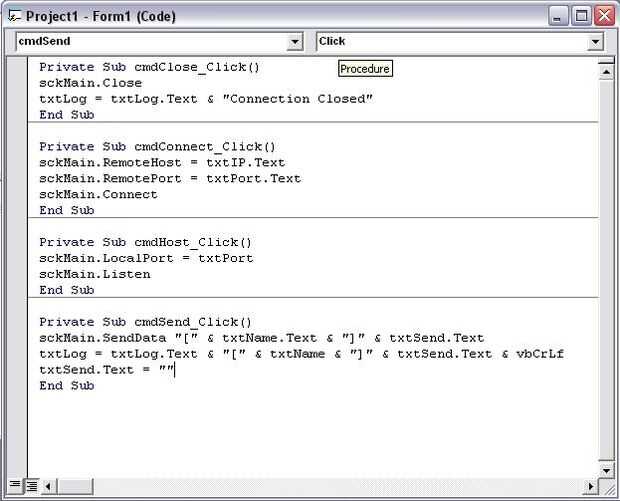The image size is (620, 501).
Task: Expand the cmdSend object dropdown arrow
Action: click(295, 42)
